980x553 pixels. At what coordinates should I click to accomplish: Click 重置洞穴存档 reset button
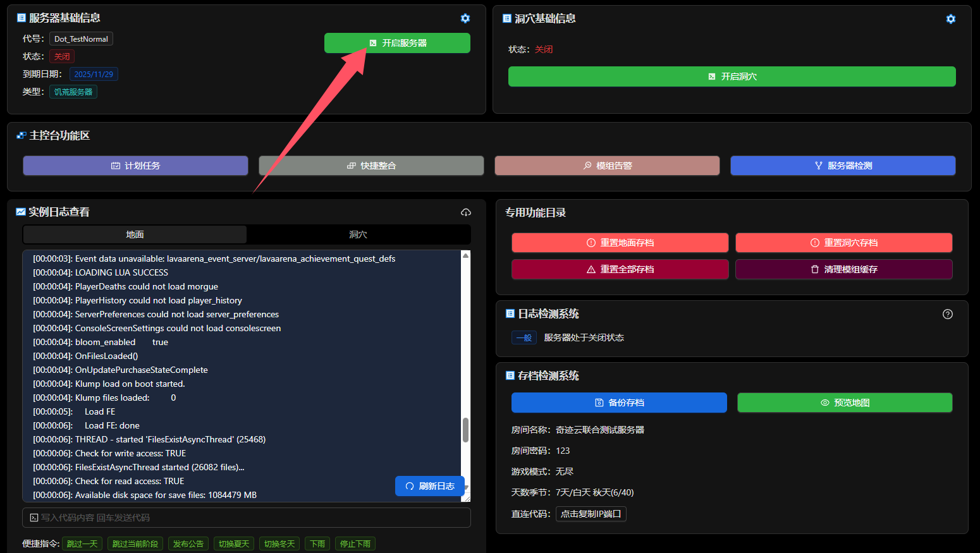[x=844, y=243]
